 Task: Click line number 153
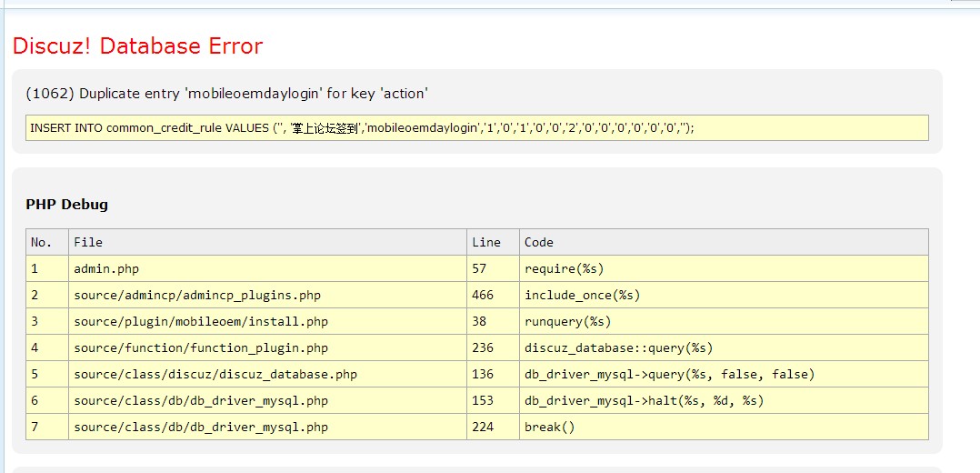[493, 400]
